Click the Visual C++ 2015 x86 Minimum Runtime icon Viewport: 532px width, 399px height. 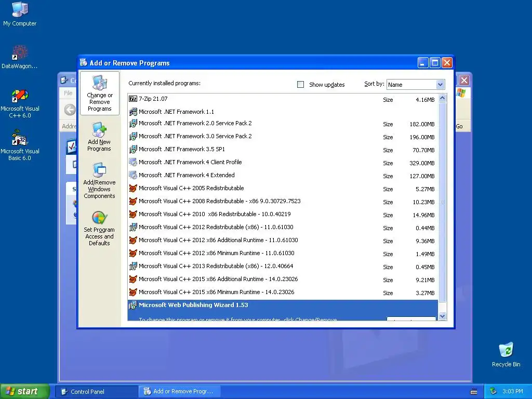[x=133, y=292]
